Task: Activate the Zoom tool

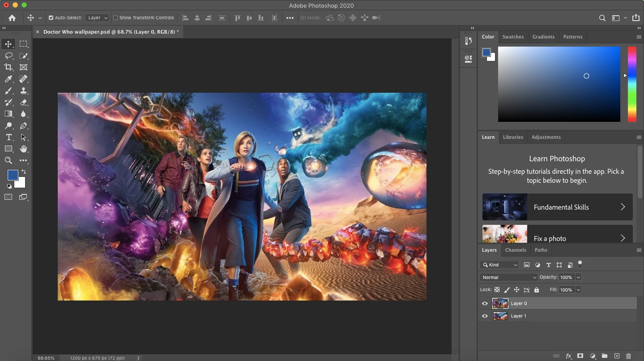Action: [9, 160]
